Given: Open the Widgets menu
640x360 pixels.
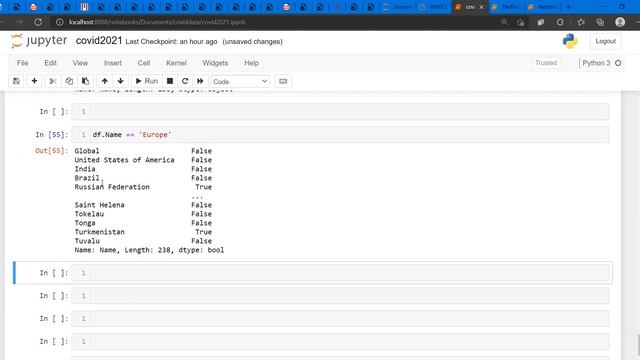Looking at the screenshot, I should click(215, 63).
